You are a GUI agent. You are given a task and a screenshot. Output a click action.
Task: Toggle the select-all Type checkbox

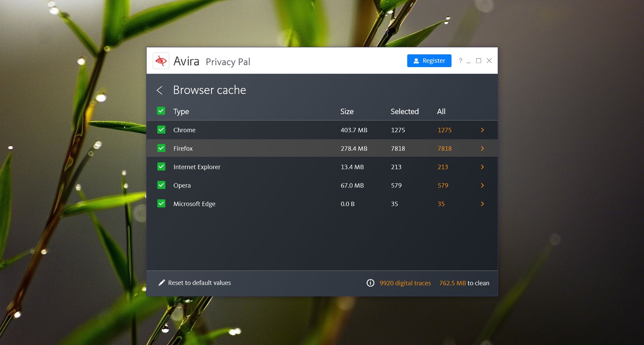pyautogui.click(x=161, y=111)
